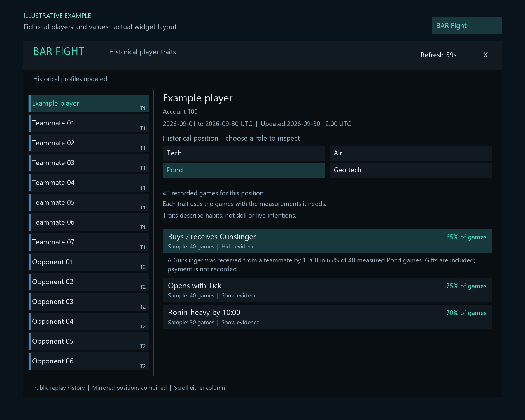Select Example player in the list
Screen dimensions: 525x420
89,103
